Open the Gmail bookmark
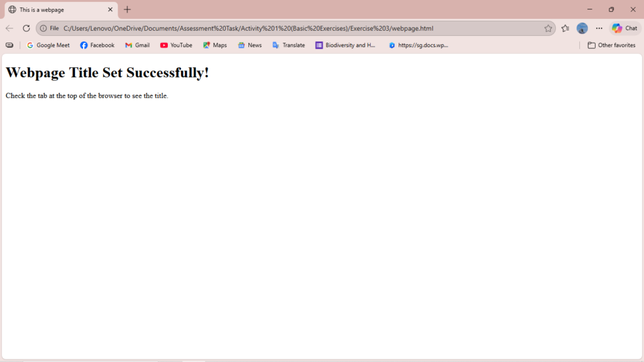Image resolution: width=644 pixels, height=362 pixels. [x=137, y=45]
